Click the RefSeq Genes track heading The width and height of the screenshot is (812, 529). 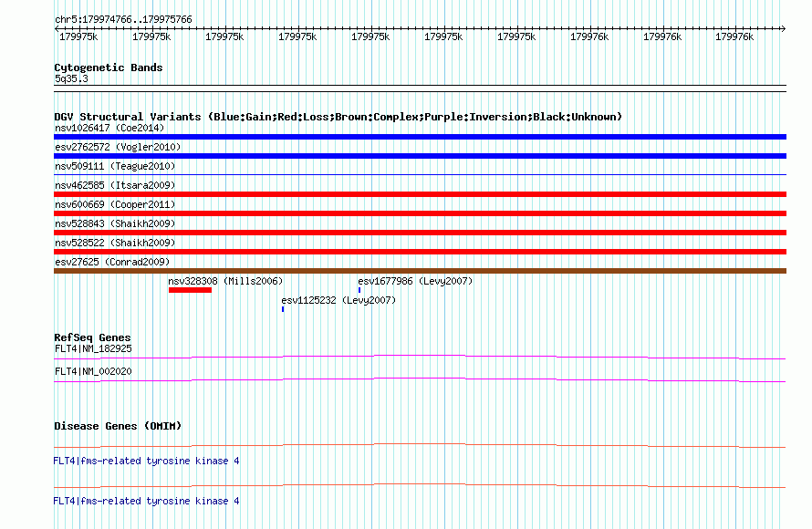92,337
